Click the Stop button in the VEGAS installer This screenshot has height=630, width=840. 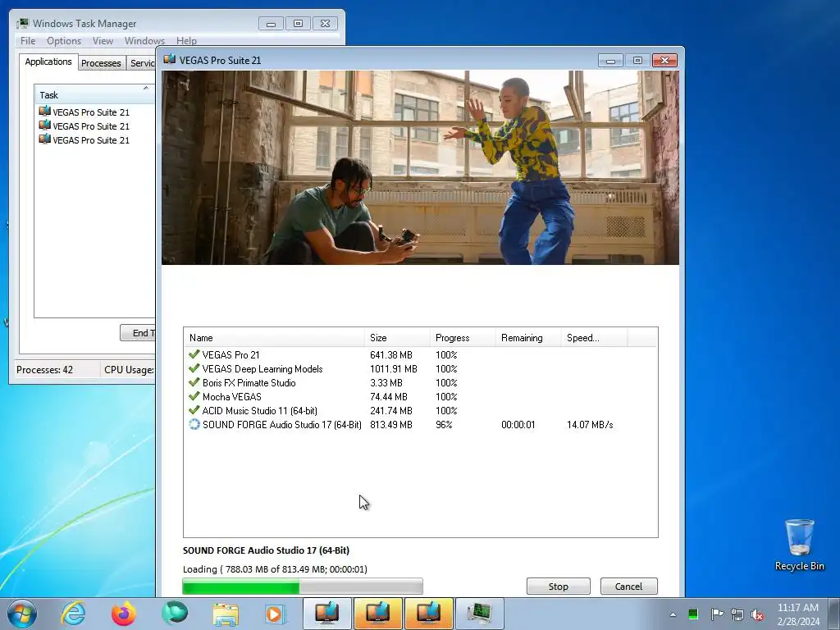[x=558, y=586]
